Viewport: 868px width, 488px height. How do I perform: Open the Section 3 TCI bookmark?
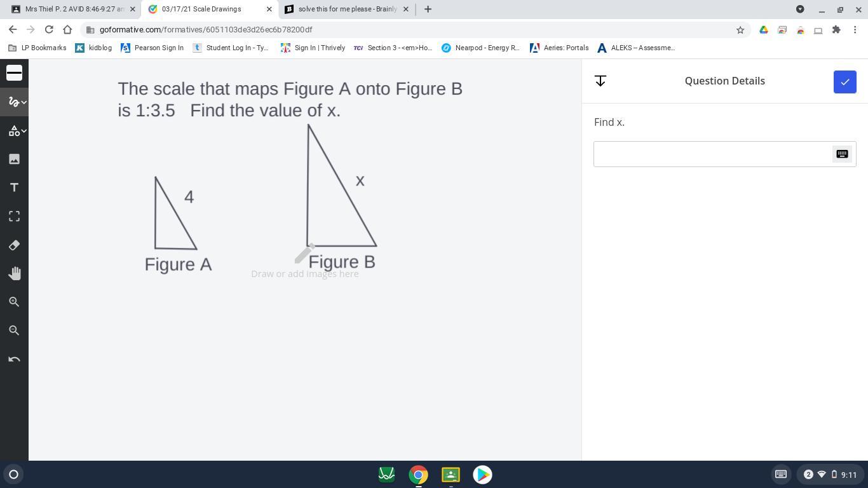click(x=393, y=48)
